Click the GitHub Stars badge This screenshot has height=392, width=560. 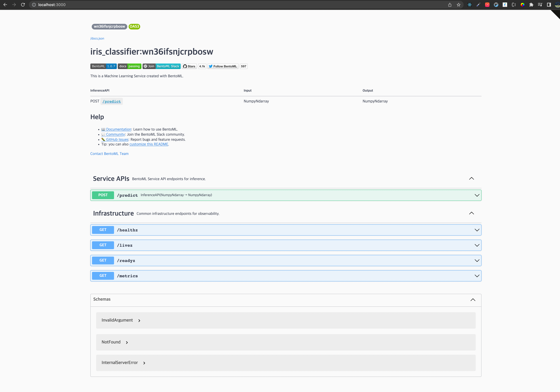(x=189, y=66)
